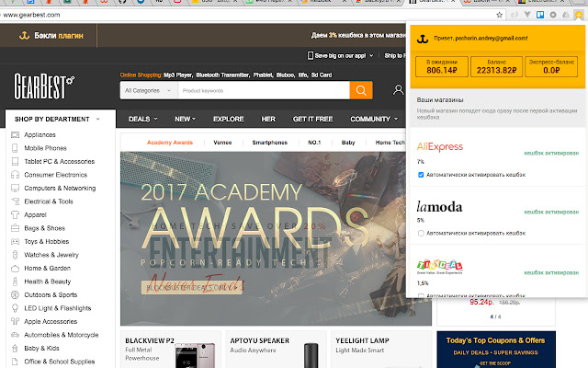Bookmark page with the star icon
Screen dimensions: 588x368
[499, 15]
